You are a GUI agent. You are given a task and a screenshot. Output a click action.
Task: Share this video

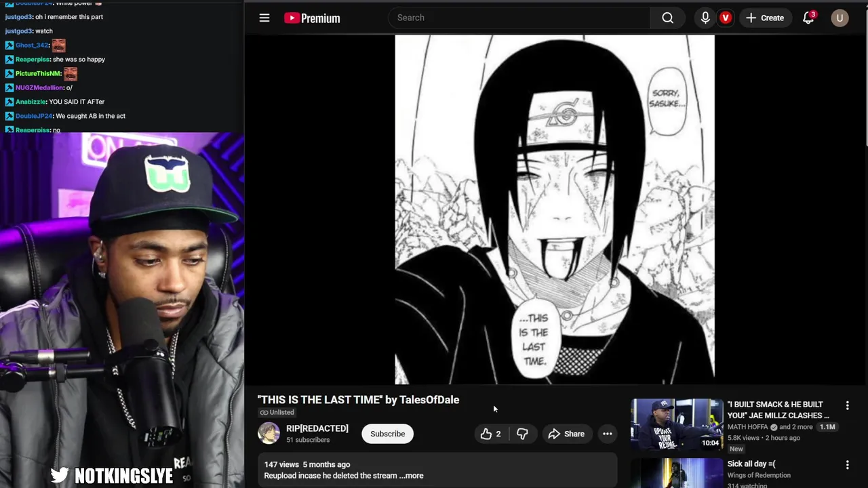click(566, 434)
